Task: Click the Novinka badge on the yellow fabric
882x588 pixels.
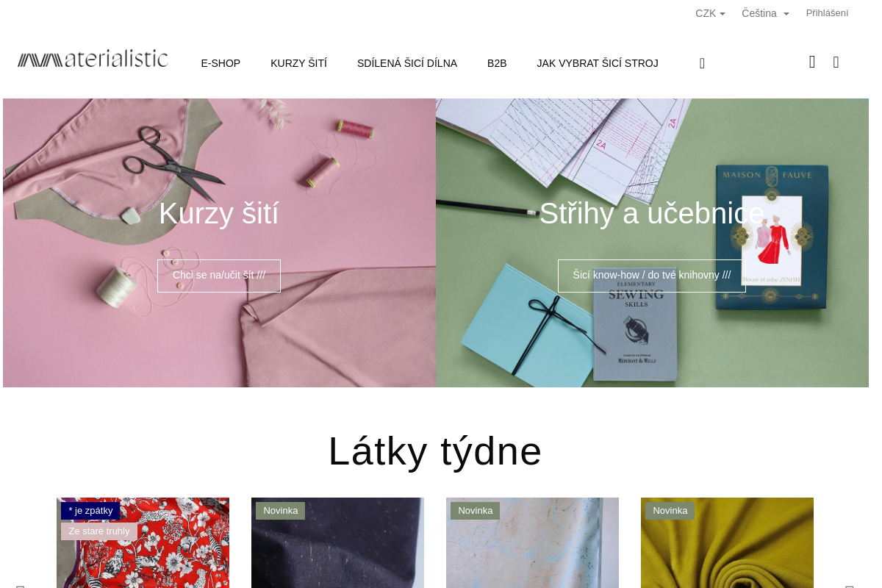Action: [x=670, y=511]
